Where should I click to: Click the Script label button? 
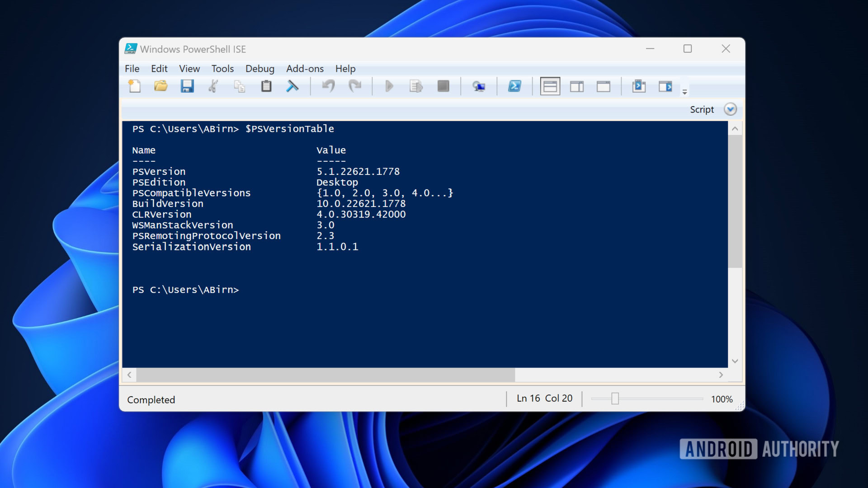[702, 109]
